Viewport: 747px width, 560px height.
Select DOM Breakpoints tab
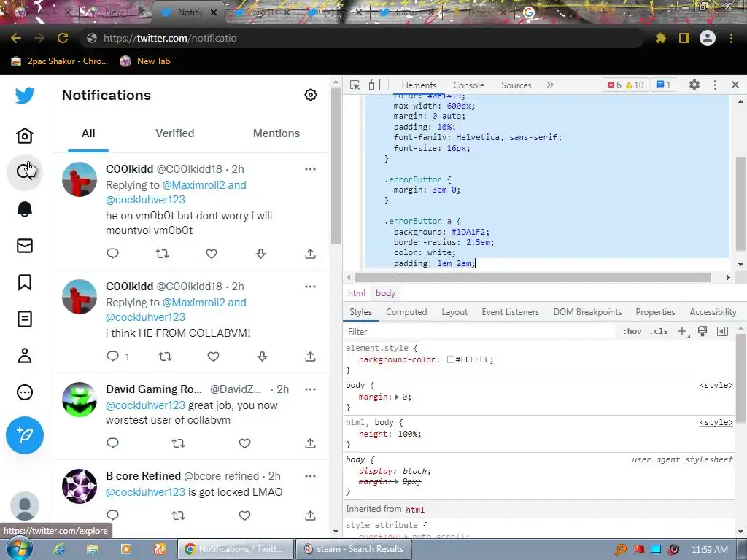click(587, 312)
